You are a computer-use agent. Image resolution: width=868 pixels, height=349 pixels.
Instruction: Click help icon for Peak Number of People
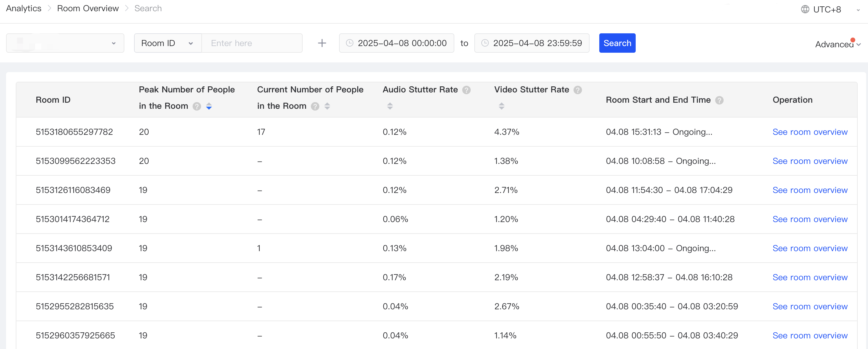click(x=197, y=106)
